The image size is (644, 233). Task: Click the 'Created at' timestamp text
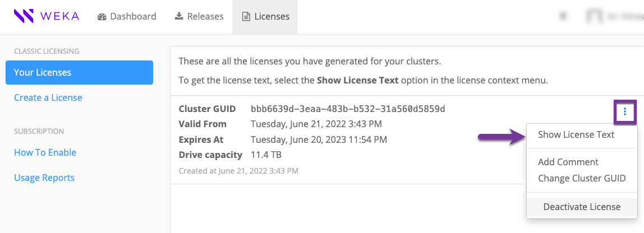pyautogui.click(x=238, y=170)
